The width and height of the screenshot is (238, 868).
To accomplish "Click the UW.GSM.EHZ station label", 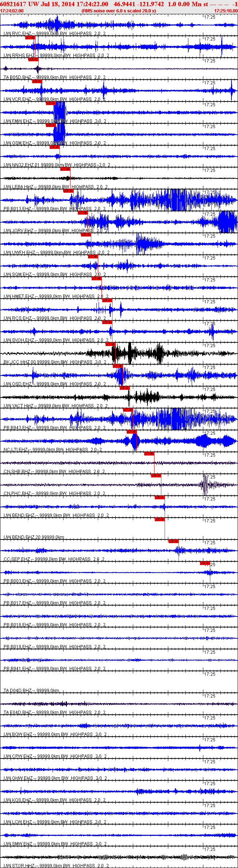I will click(x=55, y=143).
